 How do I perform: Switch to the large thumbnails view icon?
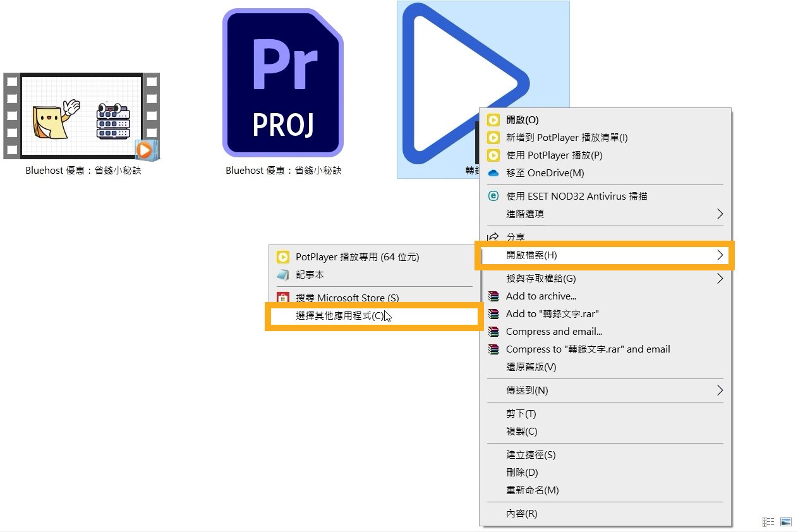[x=786, y=521]
